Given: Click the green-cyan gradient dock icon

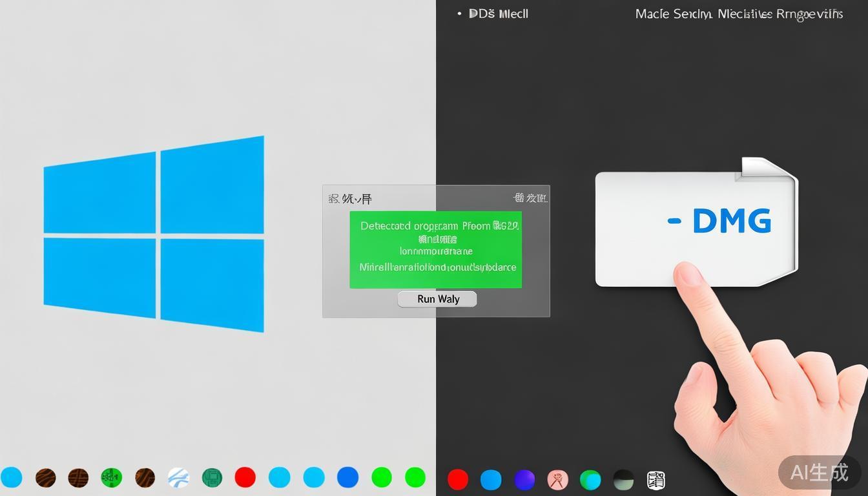Looking at the screenshot, I should (590, 480).
